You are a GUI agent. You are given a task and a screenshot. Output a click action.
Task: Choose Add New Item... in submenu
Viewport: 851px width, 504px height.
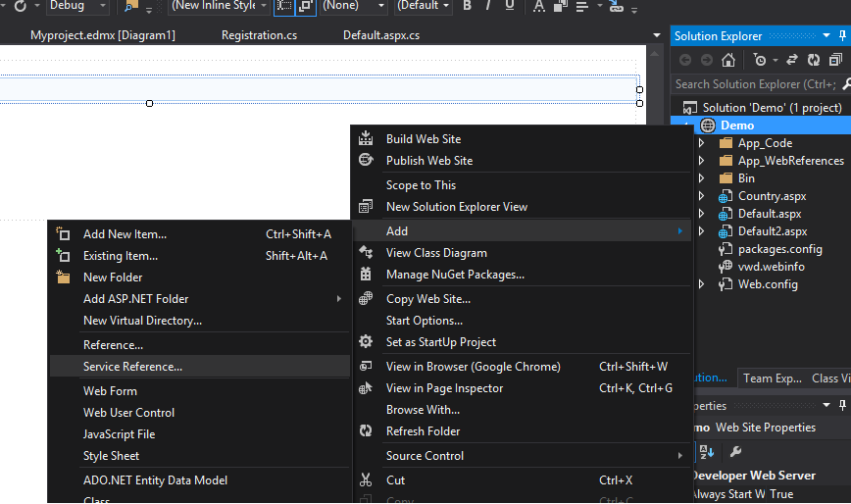coord(125,234)
